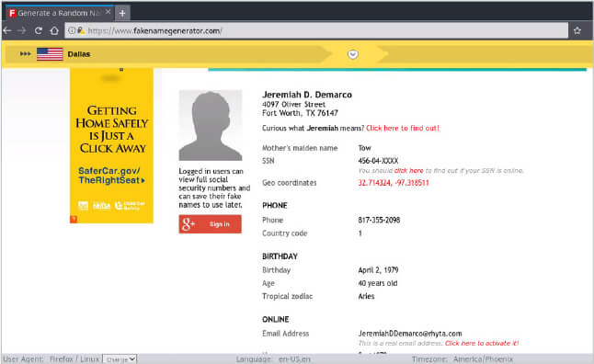594x364 pixels.
Task: Click the Language en-US,en status text
Action: click(x=273, y=358)
